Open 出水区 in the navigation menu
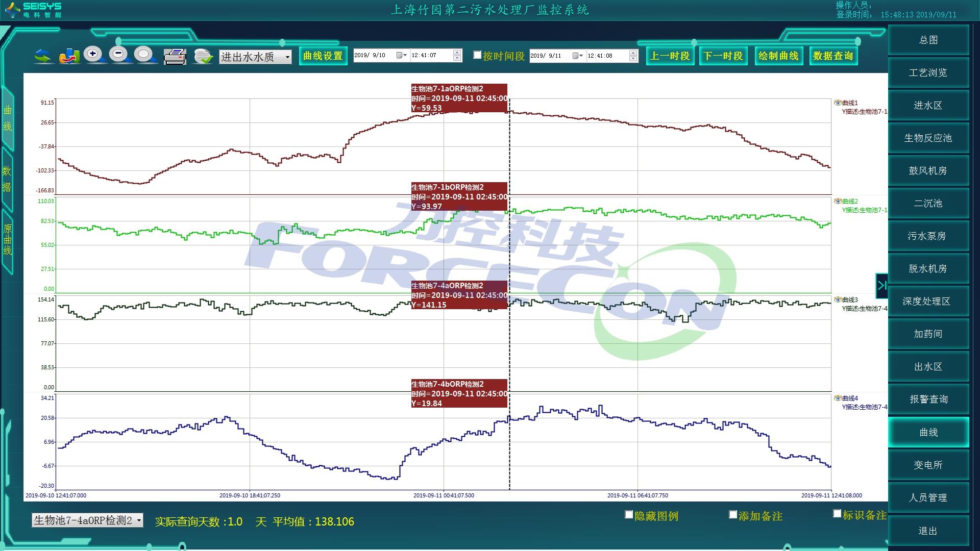This screenshot has width=980, height=551. coord(928,366)
